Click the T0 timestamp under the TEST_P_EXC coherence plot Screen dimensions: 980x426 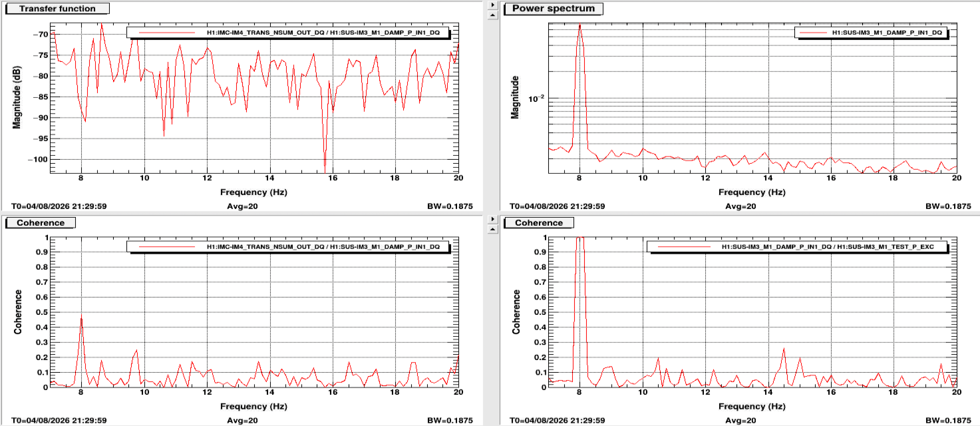point(557,420)
